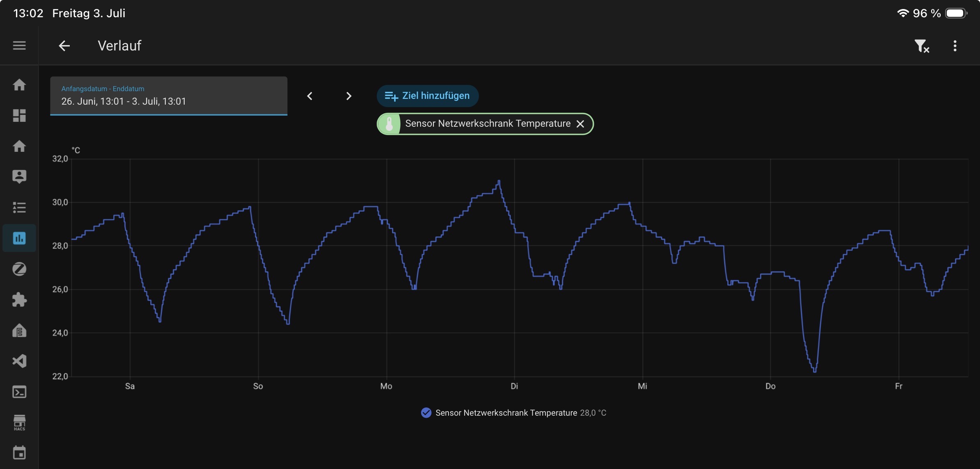Toggle the Sensor Netzwerkschrank Temperature legend checkbox

pos(426,413)
